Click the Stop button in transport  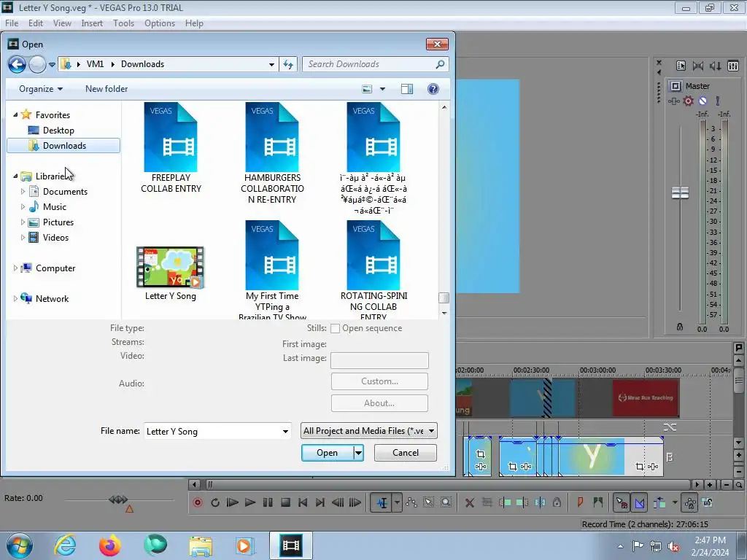point(285,502)
